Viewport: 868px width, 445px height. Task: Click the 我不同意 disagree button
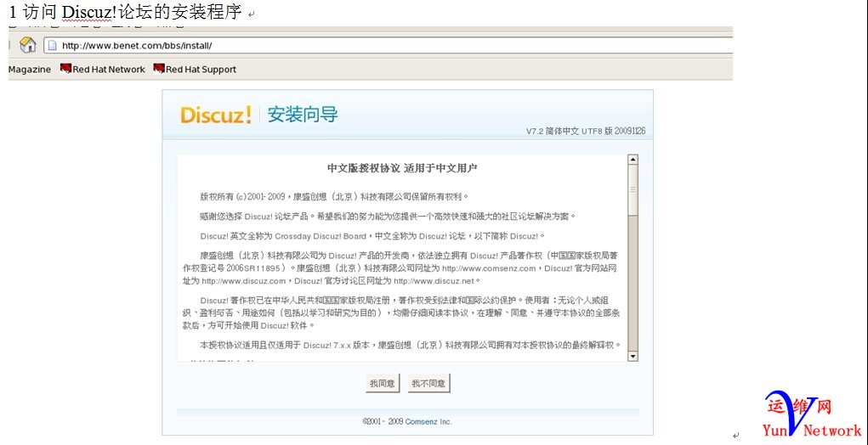(x=429, y=383)
